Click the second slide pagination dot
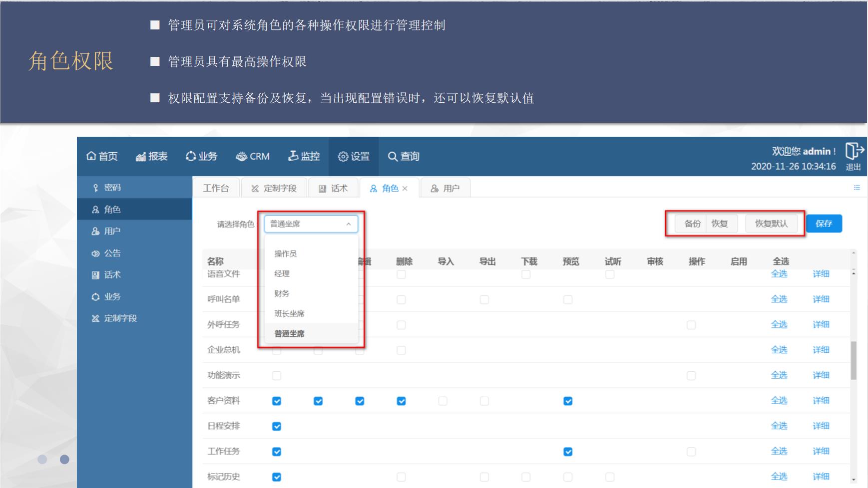The width and height of the screenshot is (868, 488). [64, 459]
